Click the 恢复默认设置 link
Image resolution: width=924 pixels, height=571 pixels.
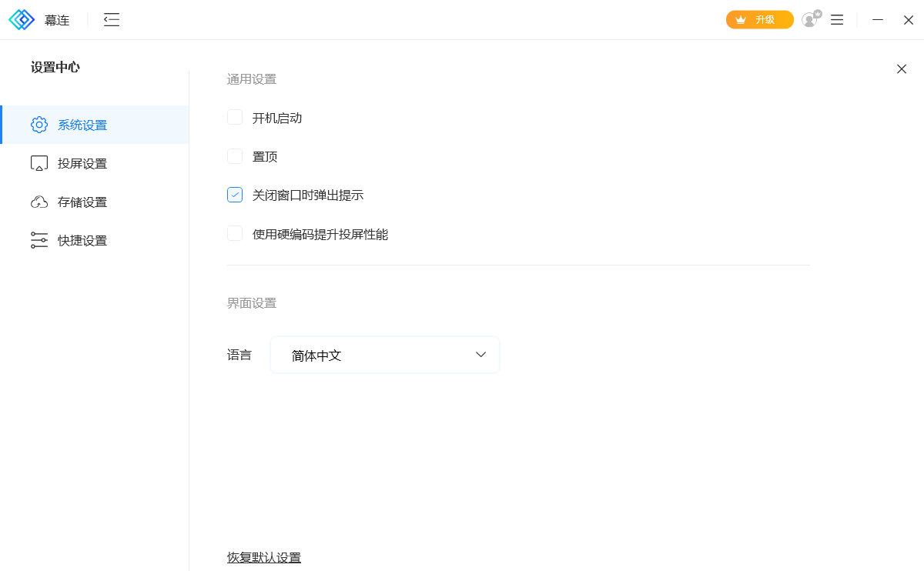coord(264,557)
